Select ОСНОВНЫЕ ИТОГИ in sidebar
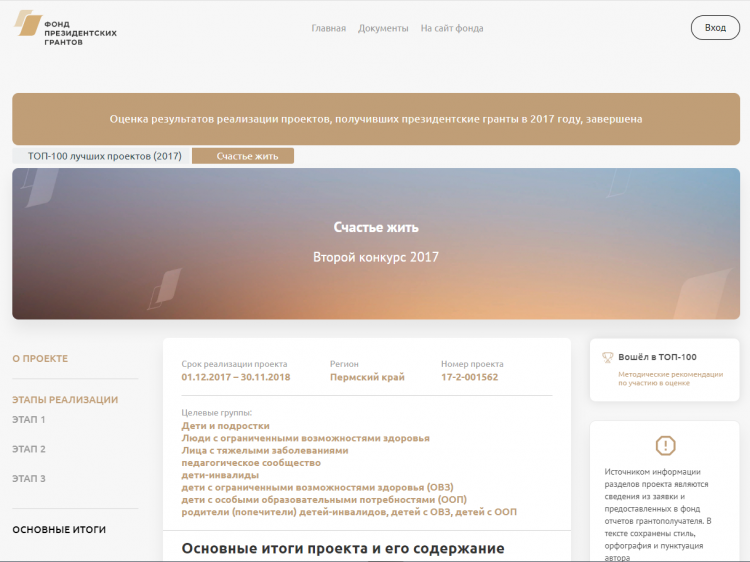This screenshot has height=562, width=750. tap(59, 529)
